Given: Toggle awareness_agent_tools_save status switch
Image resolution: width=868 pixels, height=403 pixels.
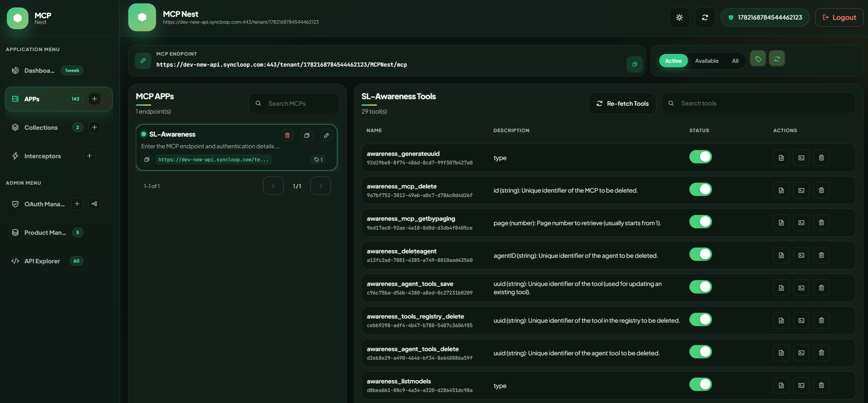Looking at the screenshot, I should point(701,287).
